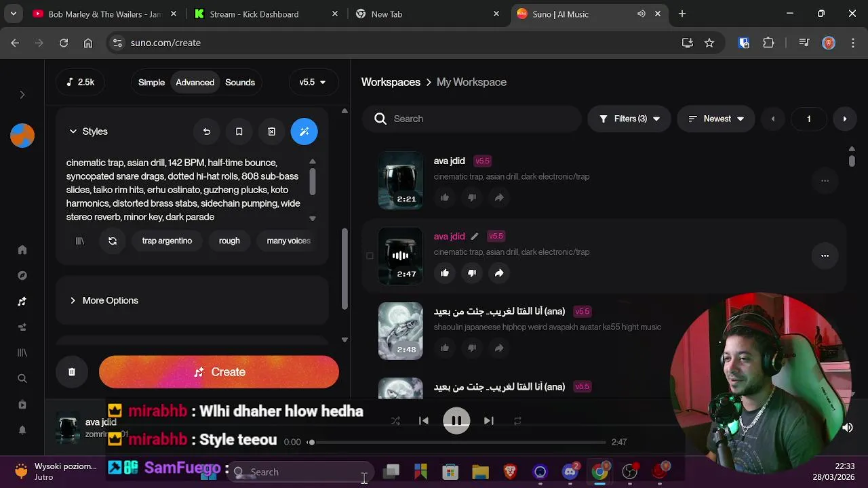The height and width of the screenshot is (488, 868).
Task: Click the trash icon left of Create
Action: tap(72, 372)
